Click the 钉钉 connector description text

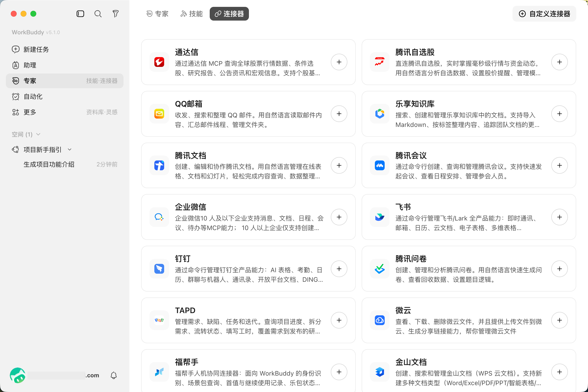click(x=249, y=275)
